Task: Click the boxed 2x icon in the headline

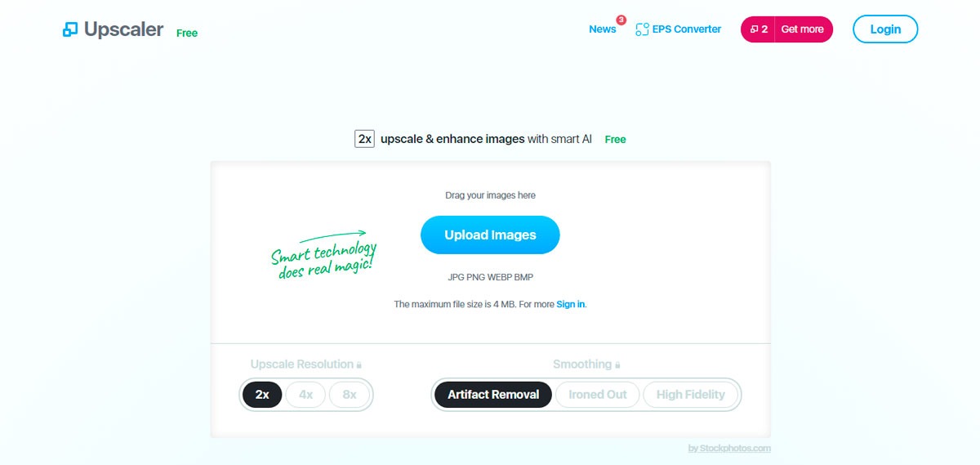Action: click(x=364, y=139)
